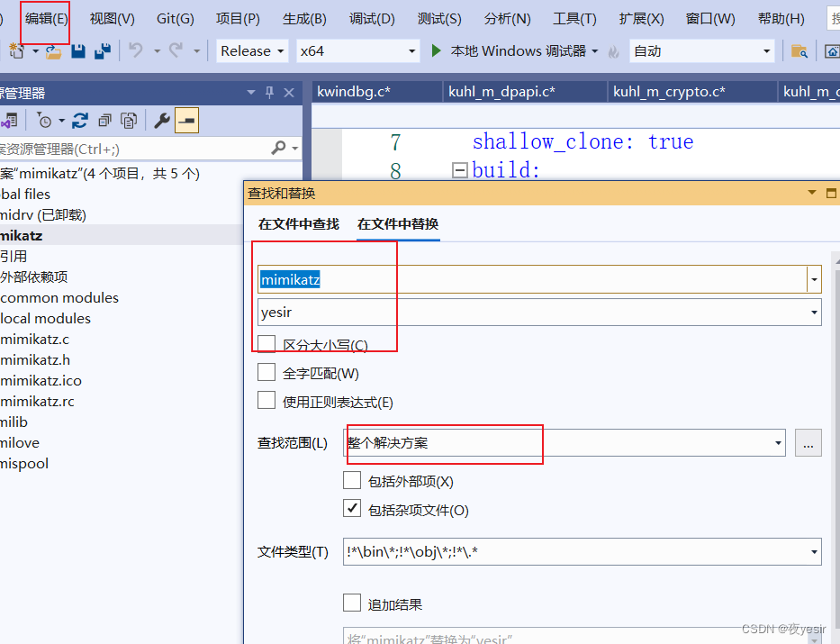Switch to the 在文件中替换 tab
The image size is (840, 644).
pos(398,224)
